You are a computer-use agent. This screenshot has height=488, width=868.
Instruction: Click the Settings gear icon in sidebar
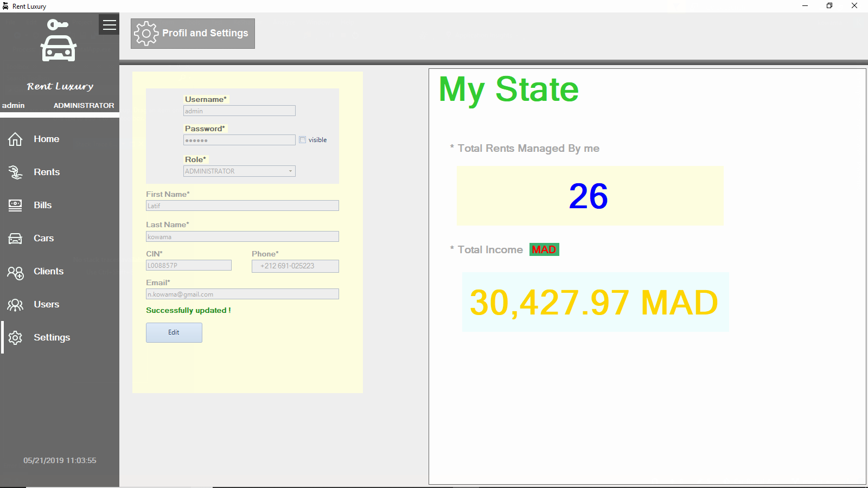coord(15,338)
